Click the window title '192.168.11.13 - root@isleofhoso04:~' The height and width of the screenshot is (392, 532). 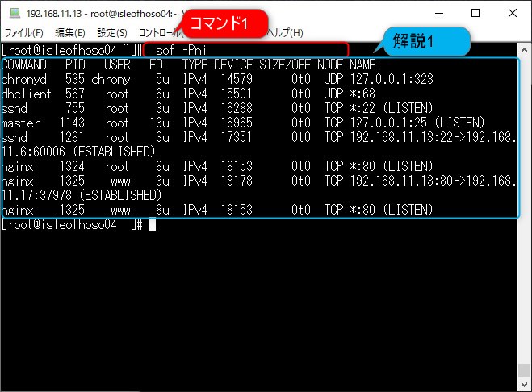(x=103, y=14)
